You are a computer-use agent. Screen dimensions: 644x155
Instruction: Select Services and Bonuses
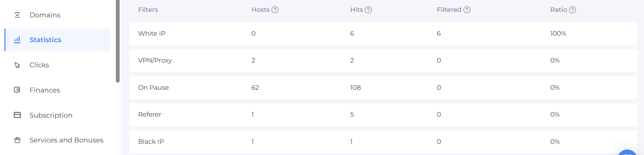66,140
